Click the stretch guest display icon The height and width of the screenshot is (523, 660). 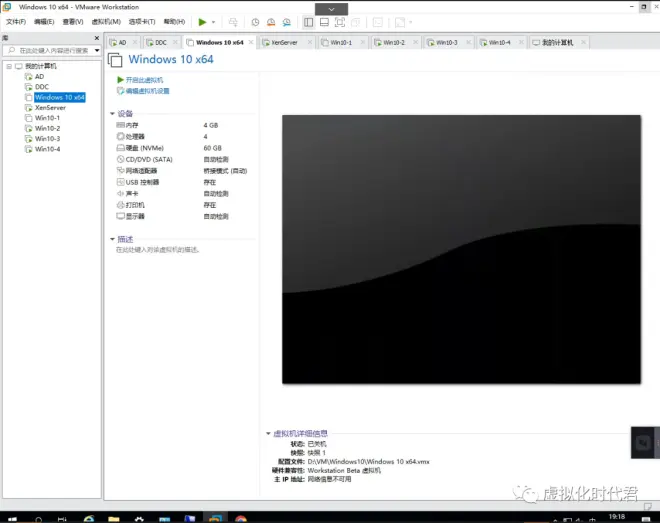pos(400,22)
